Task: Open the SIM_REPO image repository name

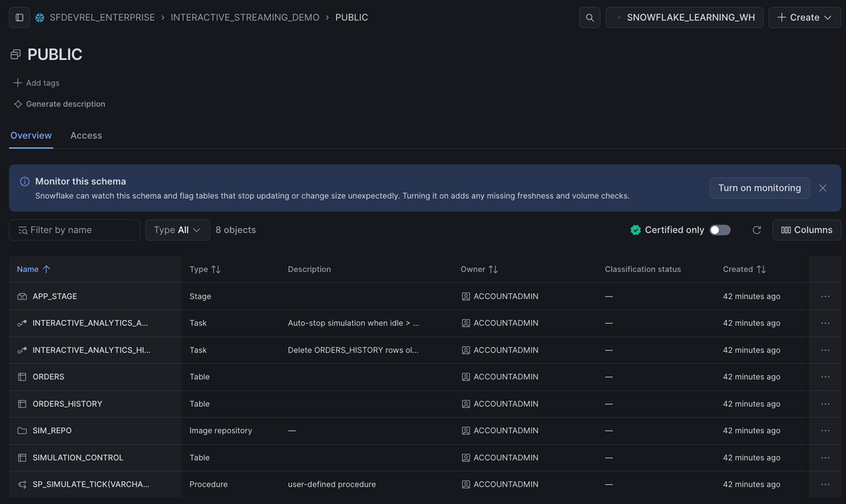Action: (x=52, y=431)
